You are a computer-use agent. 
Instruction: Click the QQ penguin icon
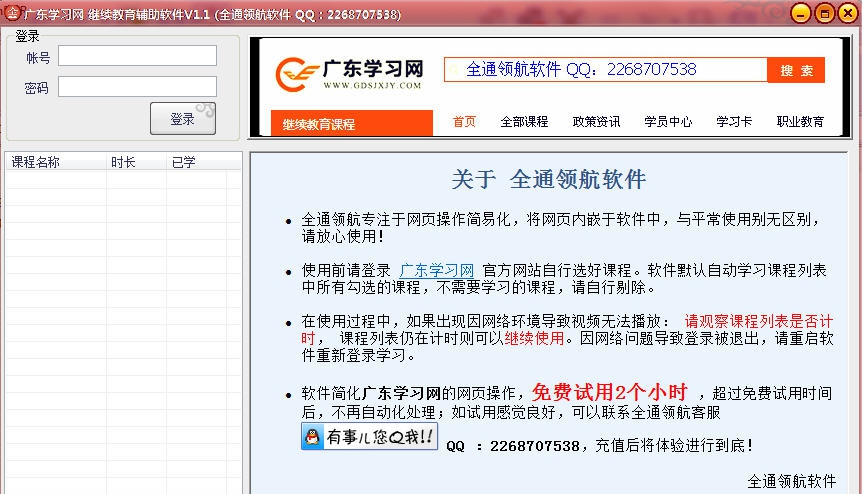click(x=312, y=437)
